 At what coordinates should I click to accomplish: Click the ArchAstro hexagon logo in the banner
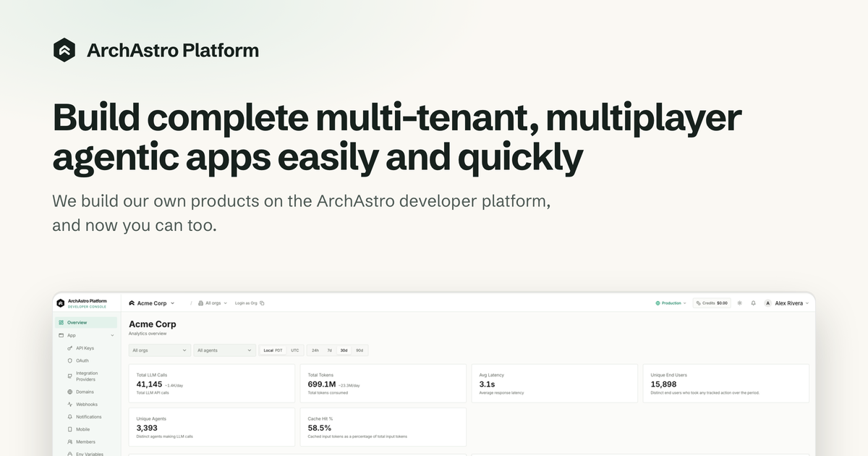64,50
